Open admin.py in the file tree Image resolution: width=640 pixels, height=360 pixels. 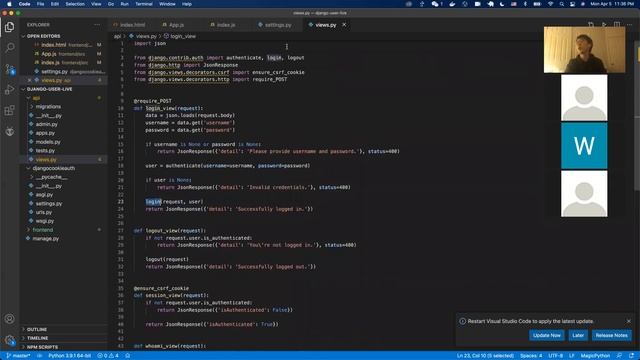pos(47,124)
